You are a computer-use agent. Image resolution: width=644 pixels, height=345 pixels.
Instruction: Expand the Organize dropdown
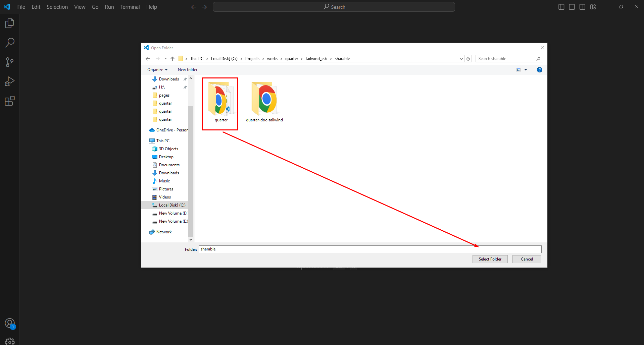157,70
